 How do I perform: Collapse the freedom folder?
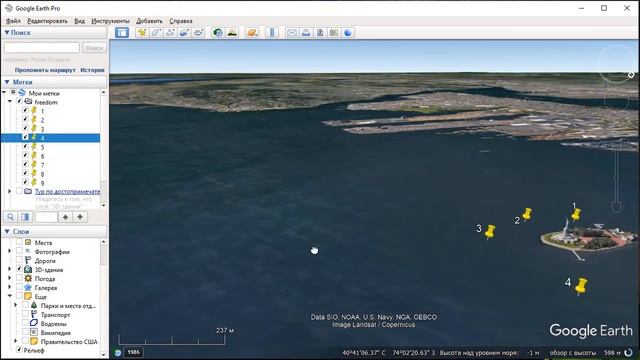coord(10,101)
